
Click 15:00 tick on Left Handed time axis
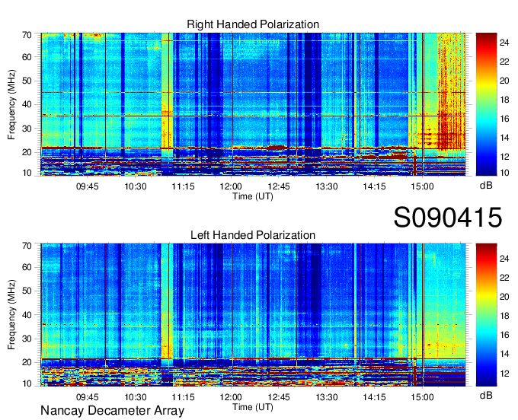click(x=422, y=397)
